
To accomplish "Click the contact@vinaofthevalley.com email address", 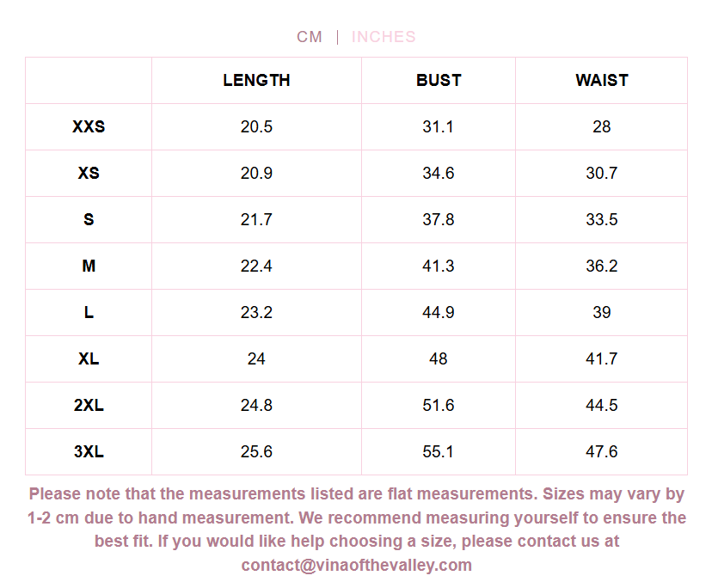I will [x=357, y=566].
